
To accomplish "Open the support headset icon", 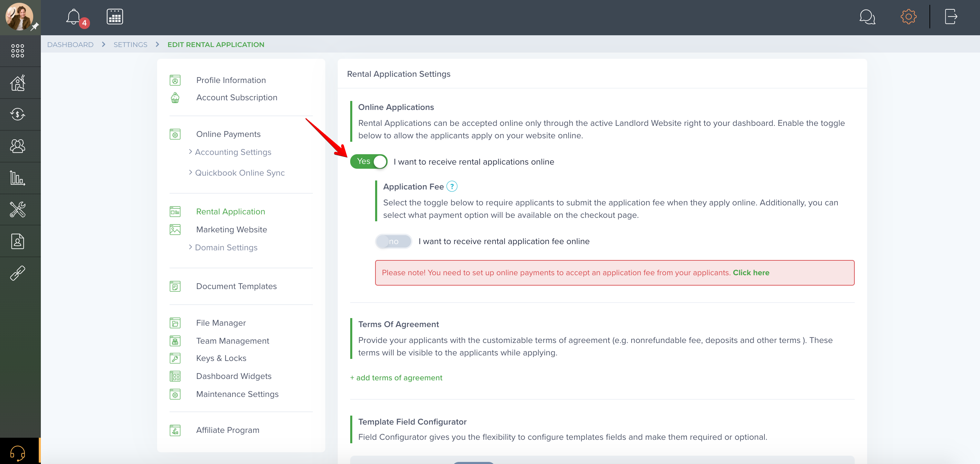I will click(18, 453).
